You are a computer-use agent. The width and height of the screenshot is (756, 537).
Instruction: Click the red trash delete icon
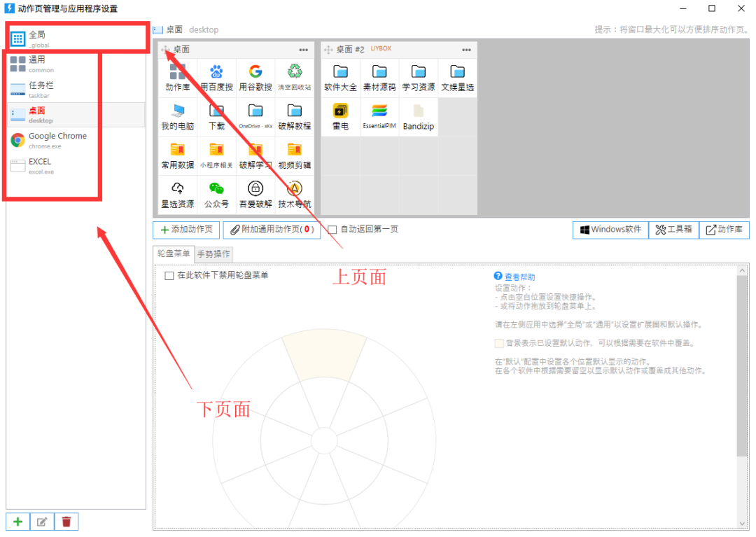click(x=66, y=522)
